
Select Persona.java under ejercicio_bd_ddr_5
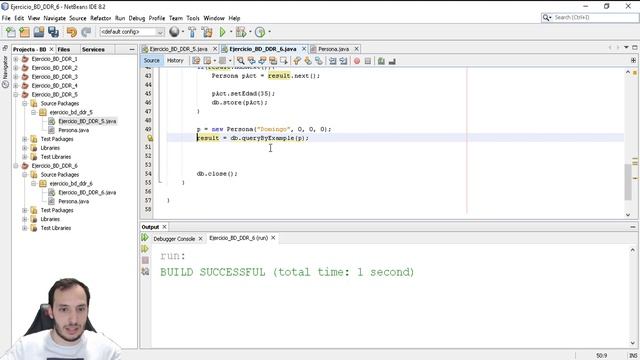[73, 130]
